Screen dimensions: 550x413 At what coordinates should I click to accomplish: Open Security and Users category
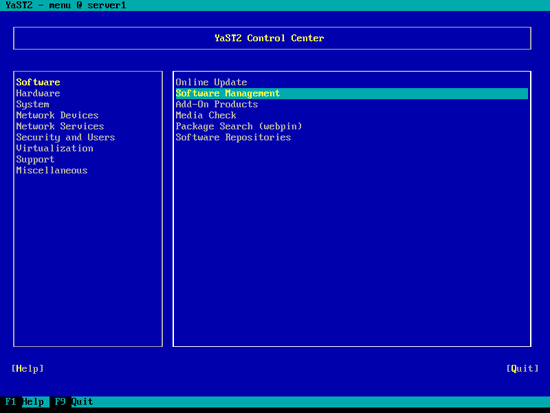click(66, 138)
